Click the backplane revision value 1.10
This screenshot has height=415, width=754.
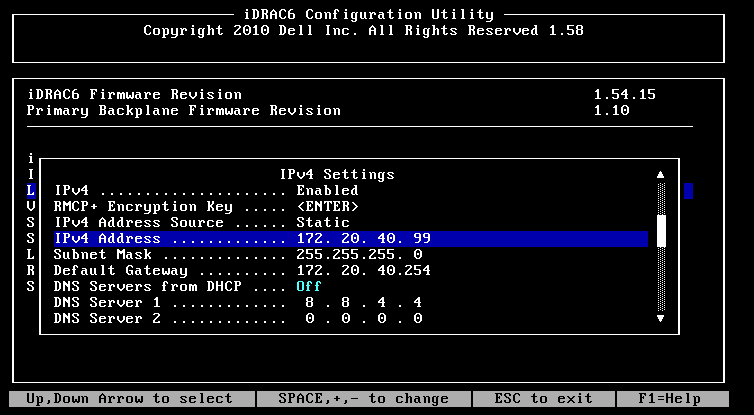click(x=611, y=111)
